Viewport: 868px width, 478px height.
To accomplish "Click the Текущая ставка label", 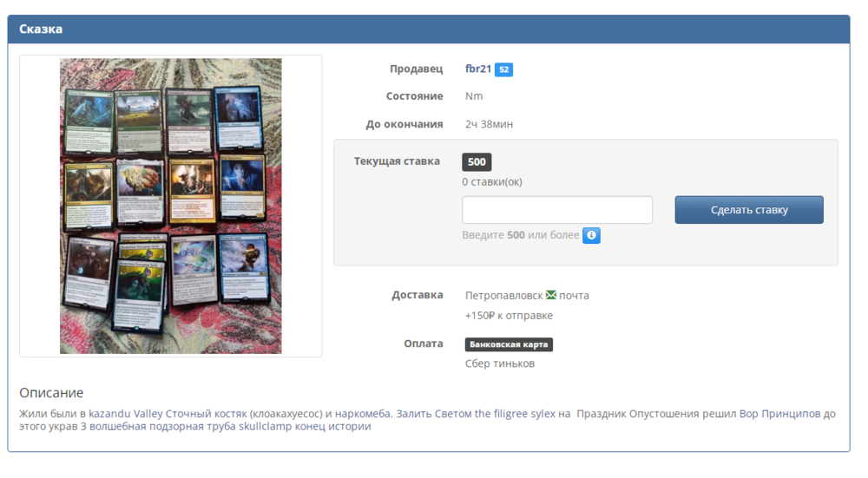I will 397,161.
